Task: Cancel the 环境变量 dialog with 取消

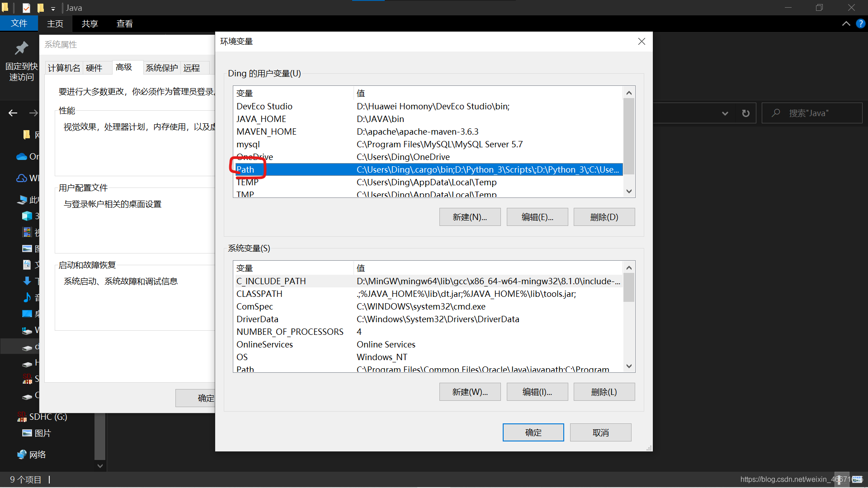Action: click(x=600, y=432)
